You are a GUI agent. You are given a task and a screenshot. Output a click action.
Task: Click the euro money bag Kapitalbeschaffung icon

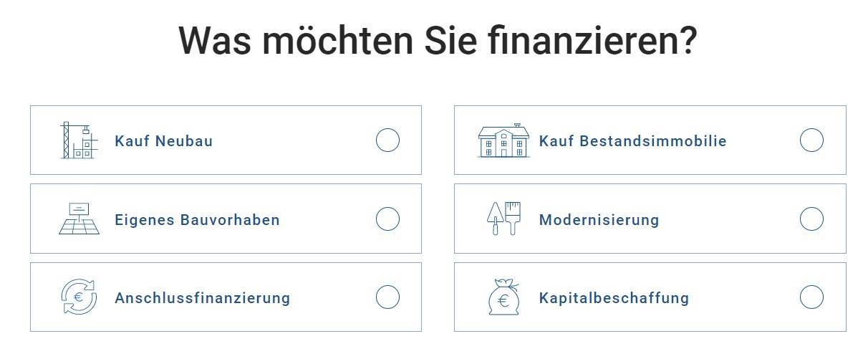click(503, 297)
